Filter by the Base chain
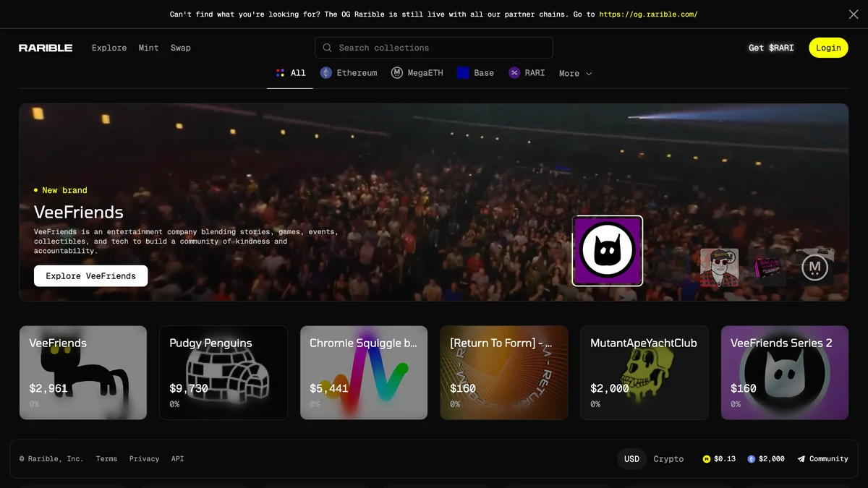 [476, 73]
